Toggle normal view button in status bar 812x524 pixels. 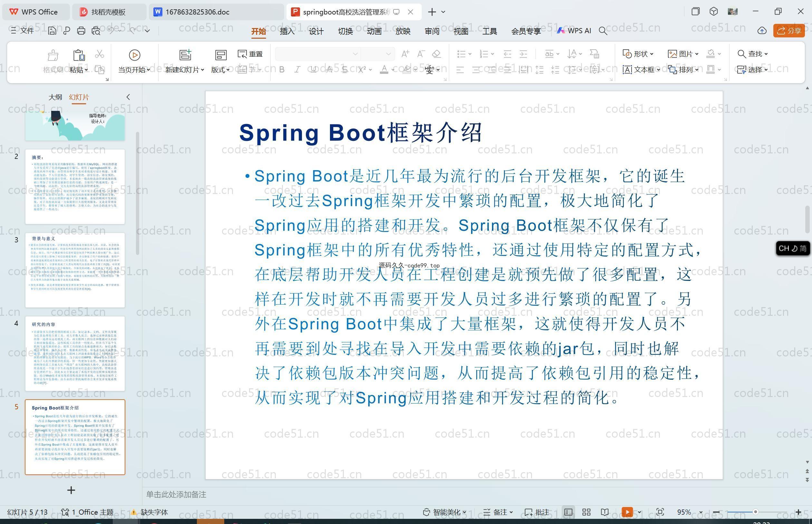pyautogui.click(x=568, y=512)
